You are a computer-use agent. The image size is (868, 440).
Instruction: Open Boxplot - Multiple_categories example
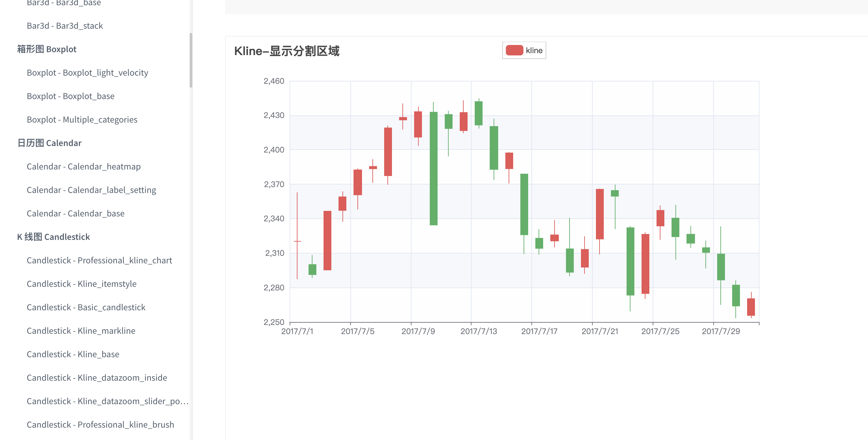[x=82, y=120]
